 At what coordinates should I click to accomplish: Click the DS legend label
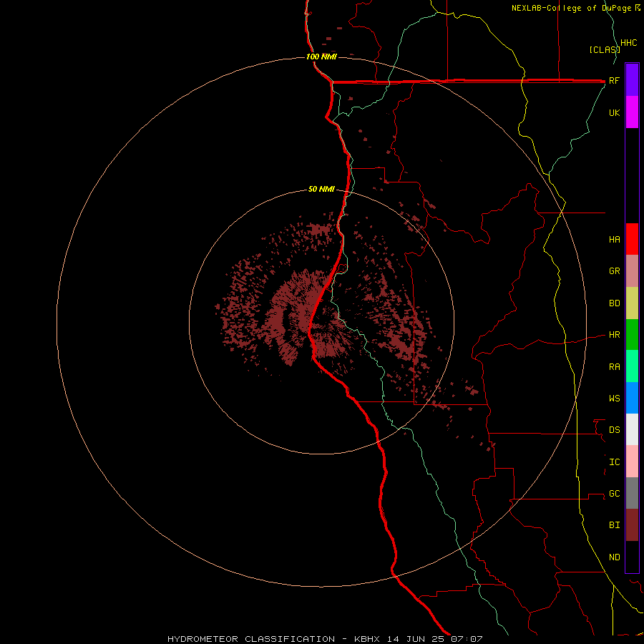point(614,429)
